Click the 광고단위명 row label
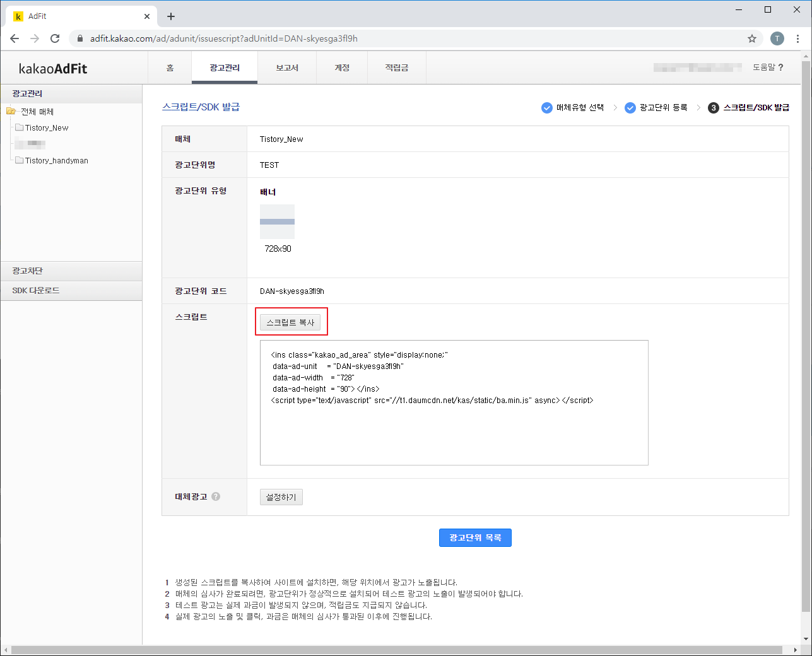The image size is (812, 656). [x=195, y=165]
